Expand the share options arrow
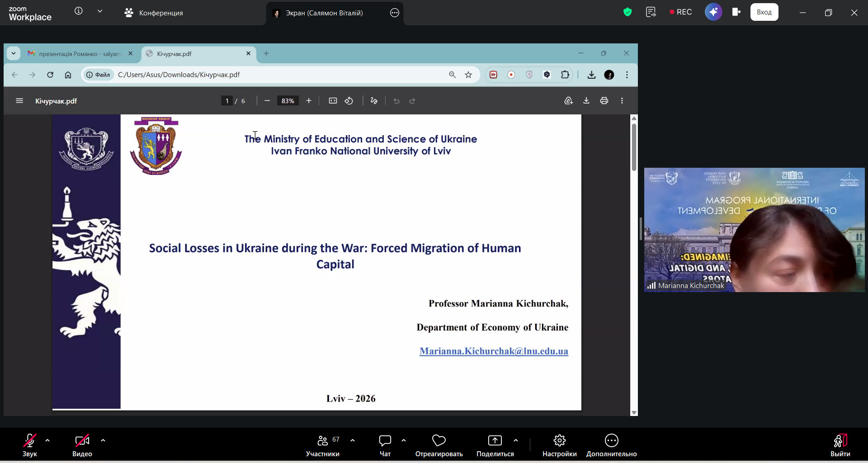868x463 pixels. [x=516, y=440]
